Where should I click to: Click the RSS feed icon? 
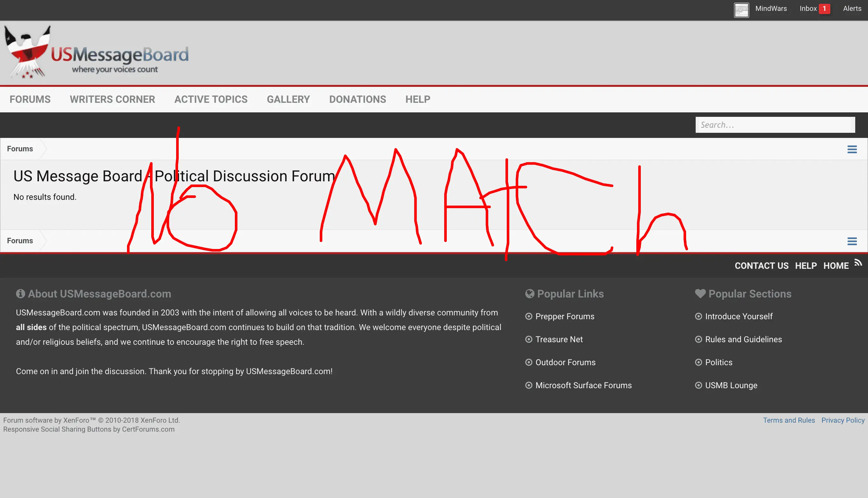pyautogui.click(x=858, y=263)
